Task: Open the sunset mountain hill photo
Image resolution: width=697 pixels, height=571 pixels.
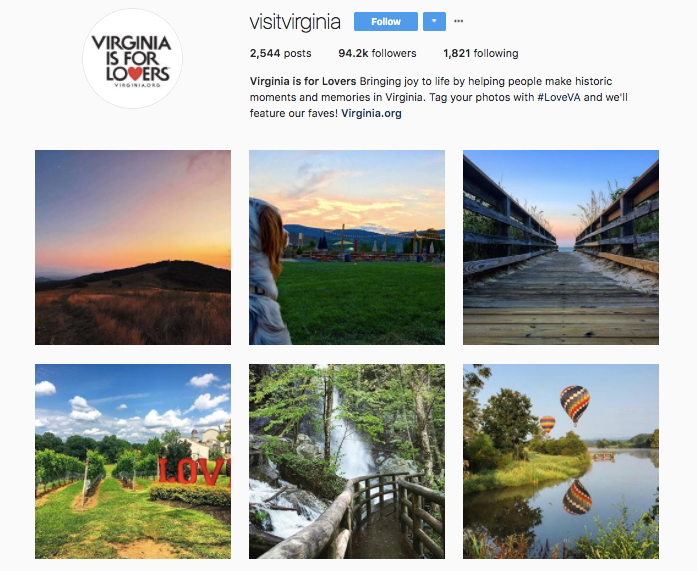Action: [x=133, y=248]
